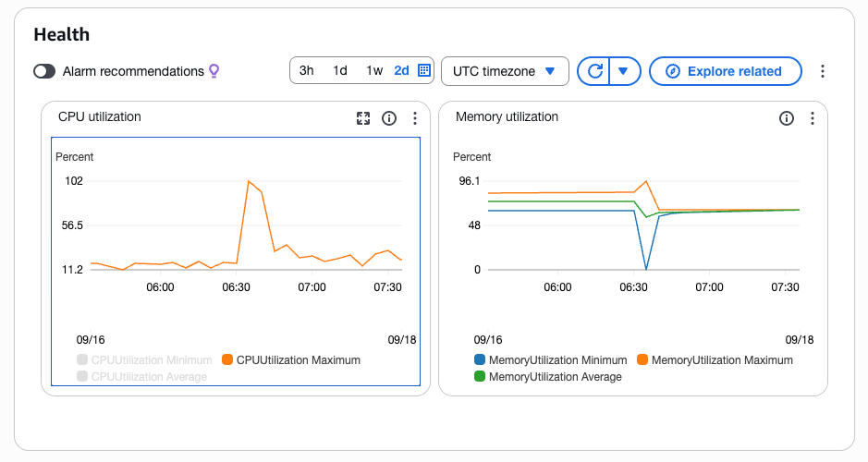868x462 pixels.
Task: Click the 06:30 label on the CPU graph axis
Action: (236, 287)
